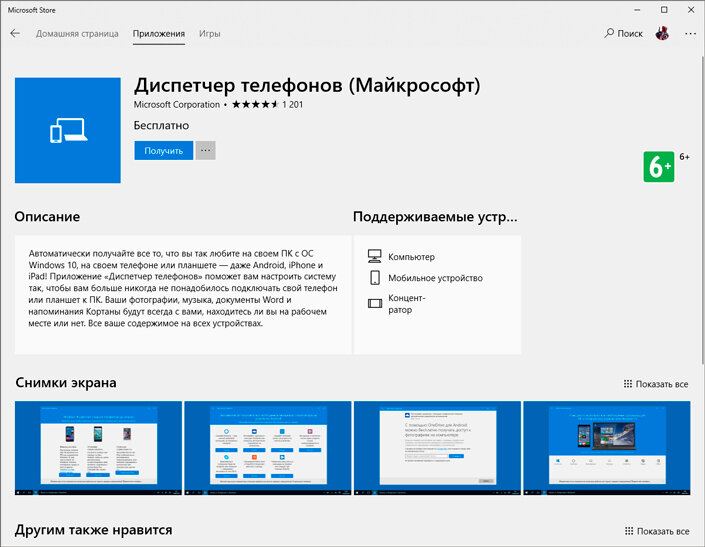Click the Описание section heading
Image resolution: width=705 pixels, height=547 pixels.
47,217
